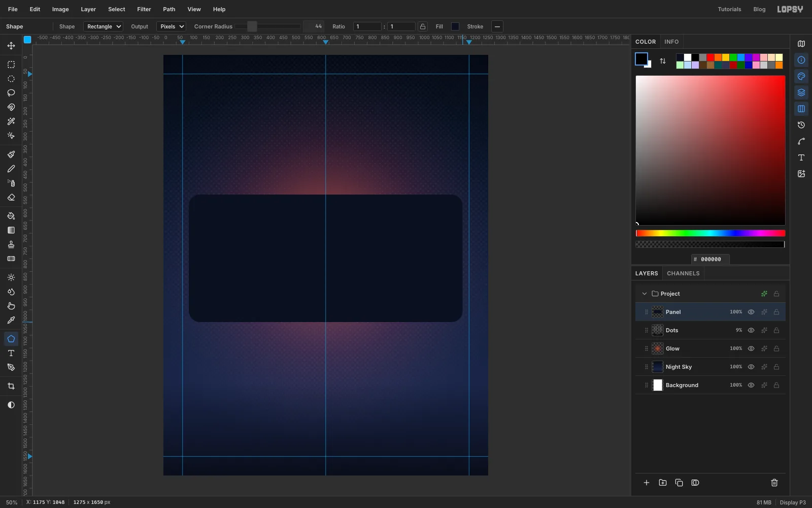Image resolution: width=812 pixels, height=508 pixels.
Task: Select the Rectangular Marquee tool
Action: (11, 65)
